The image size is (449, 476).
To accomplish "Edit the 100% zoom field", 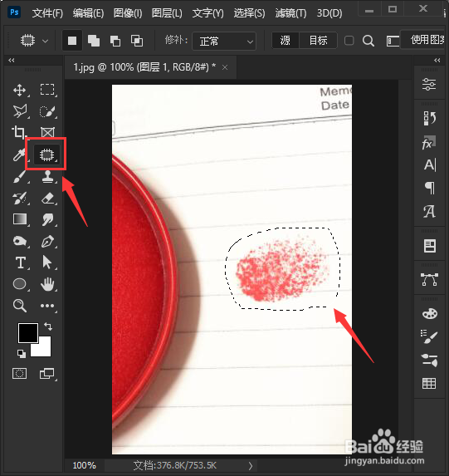I will click(84, 465).
